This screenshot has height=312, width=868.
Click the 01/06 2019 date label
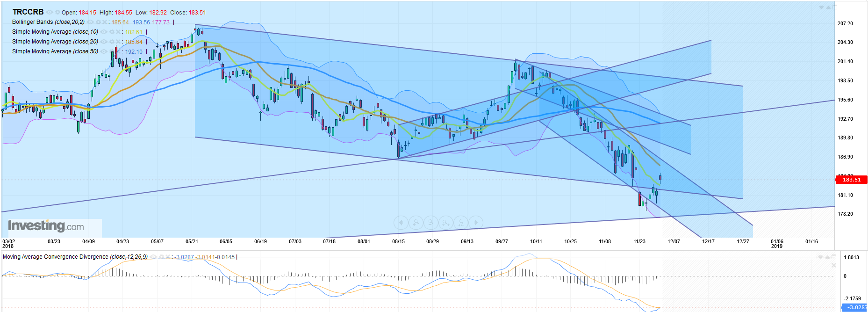(777, 244)
